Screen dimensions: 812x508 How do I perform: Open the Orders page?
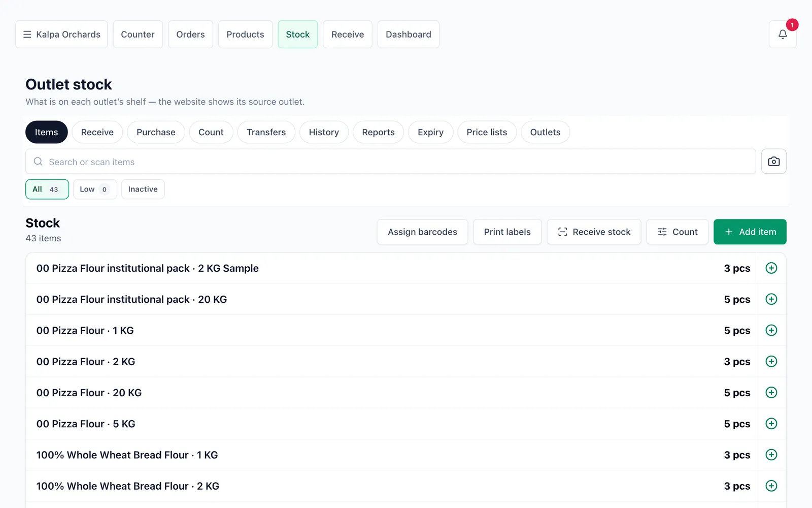(x=190, y=34)
